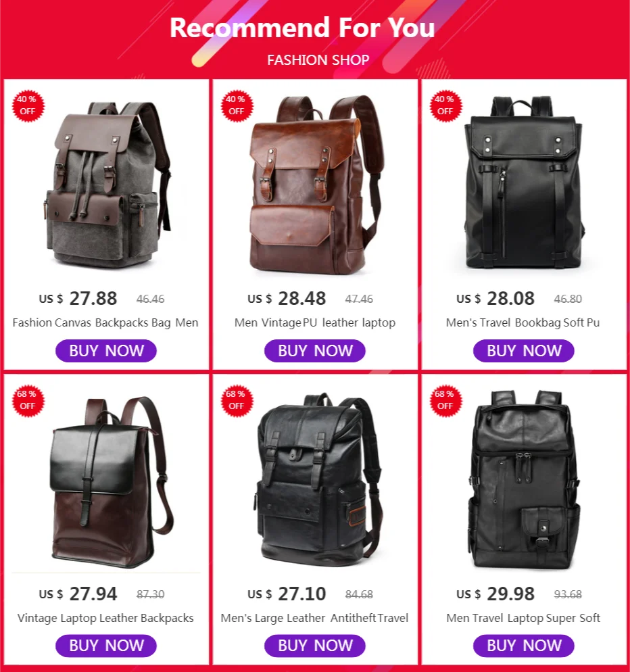Buy the Men Vintage PU leather laptop bag
This screenshot has width=630, height=672.
click(x=314, y=351)
